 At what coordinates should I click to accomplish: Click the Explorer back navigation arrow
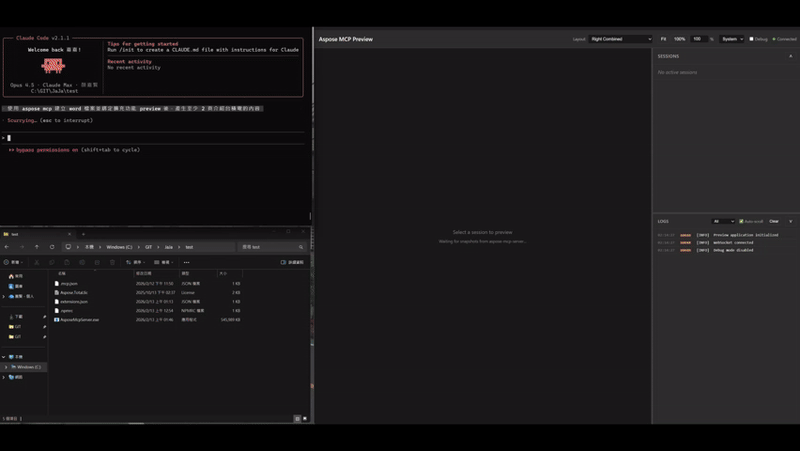pyautogui.click(x=9, y=247)
